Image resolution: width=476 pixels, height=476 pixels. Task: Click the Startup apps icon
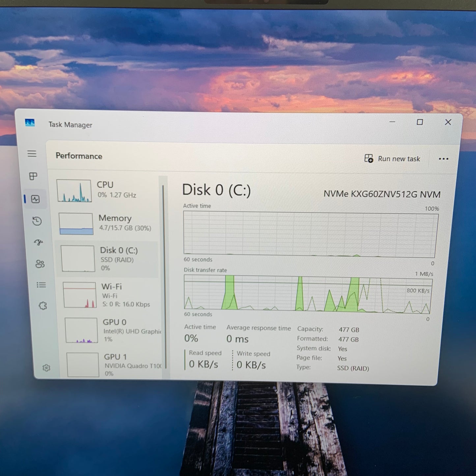(39, 243)
